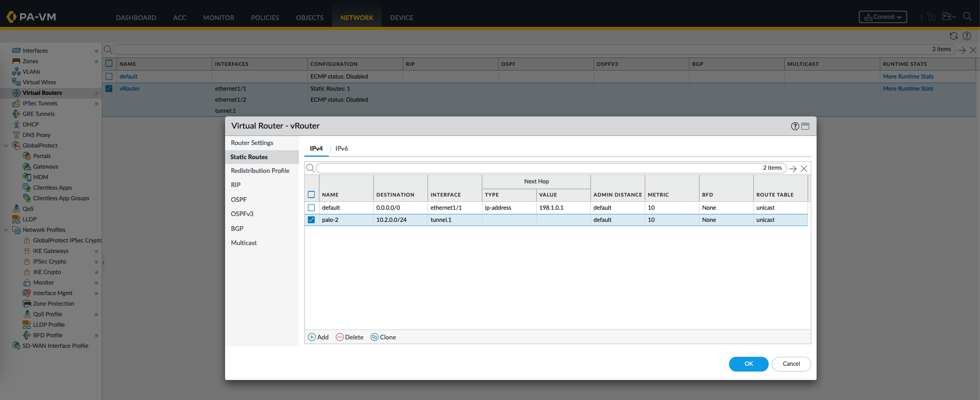Image resolution: width=980 pixels, height=400 pixels.
Task: Click the Clone route icon
Action: 374,337
